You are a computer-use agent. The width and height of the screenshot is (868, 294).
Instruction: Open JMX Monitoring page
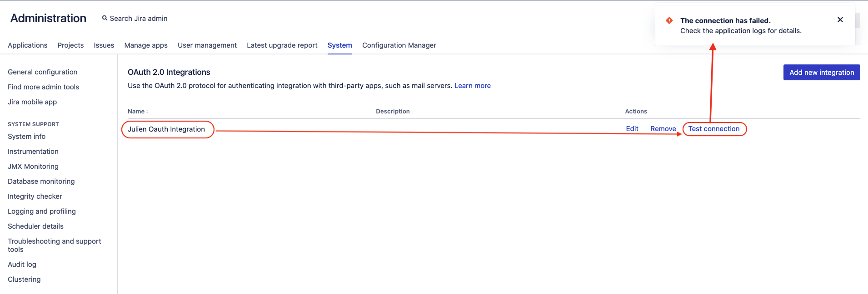33,167
